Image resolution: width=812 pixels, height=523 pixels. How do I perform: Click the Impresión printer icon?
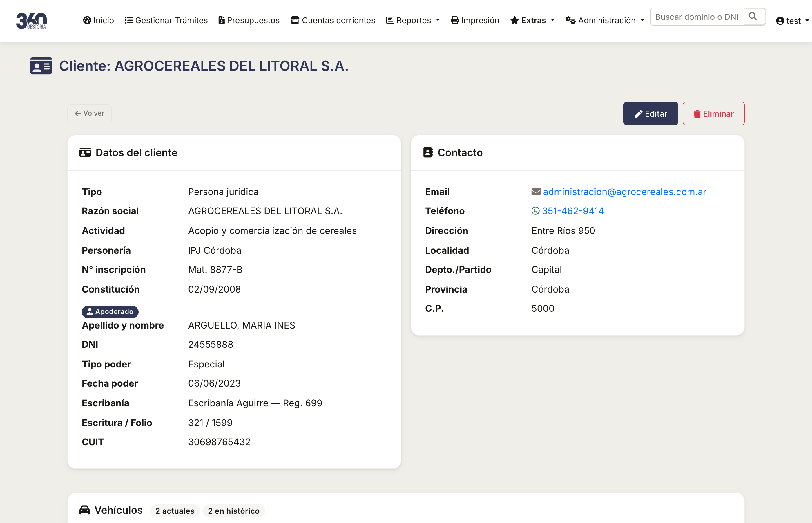point(455,20)
